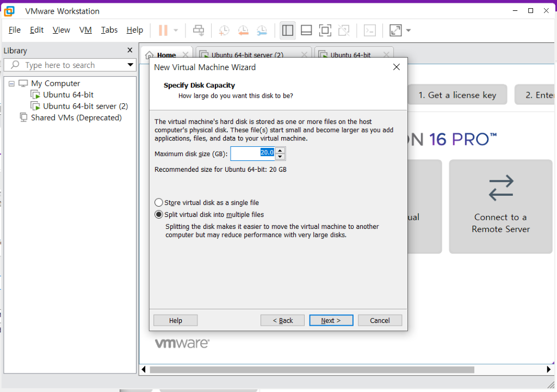
Task: Click the Ubuntu 64-bit VM icon in library
Action: [35, 95]
